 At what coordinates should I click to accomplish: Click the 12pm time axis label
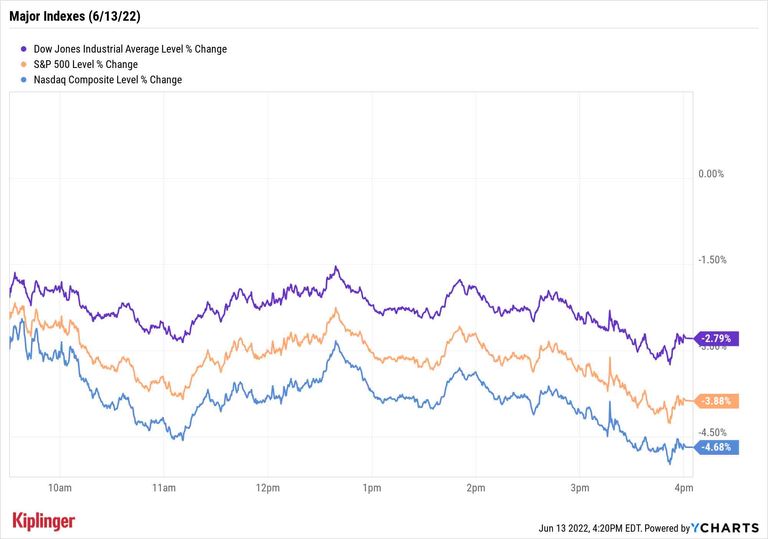click(267, 488)
